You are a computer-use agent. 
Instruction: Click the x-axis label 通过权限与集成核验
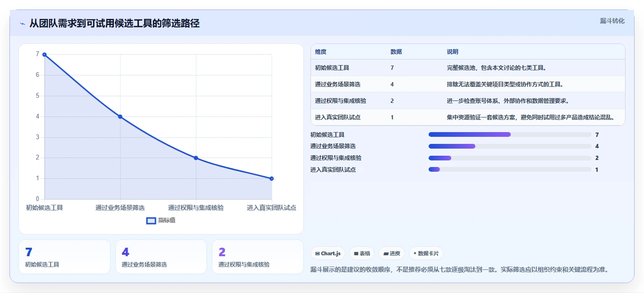[x=196, y=208]
